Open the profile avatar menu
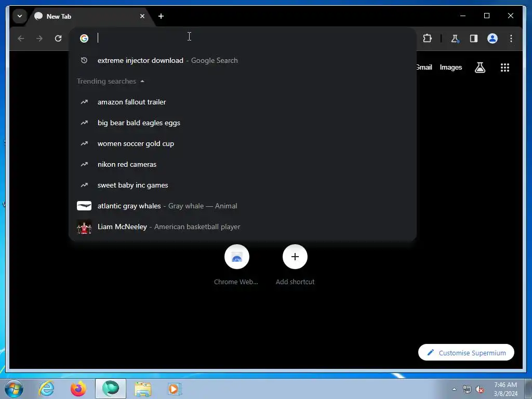This screenshot has height=399, width=532. coord(493,38)
